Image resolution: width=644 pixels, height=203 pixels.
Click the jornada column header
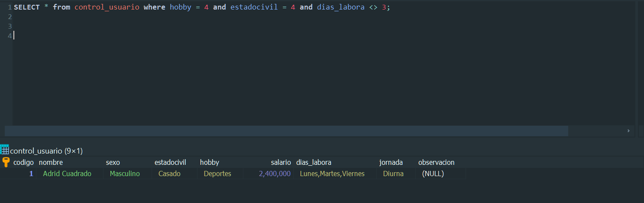(x=391, y=162)
